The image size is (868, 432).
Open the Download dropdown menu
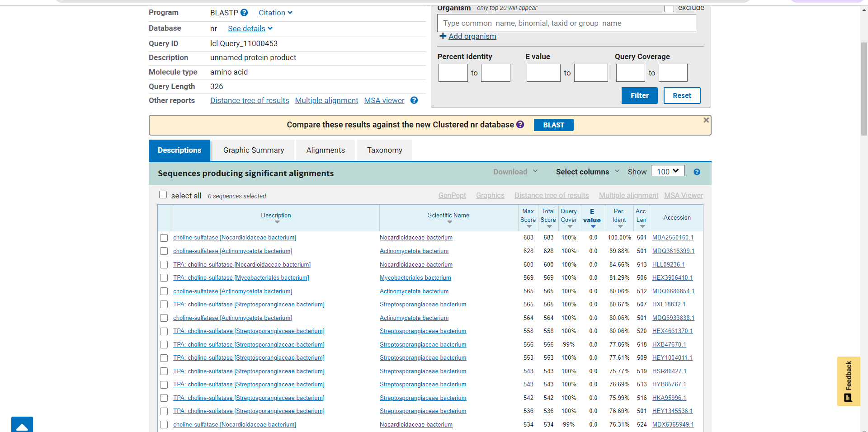click(515, 172)
